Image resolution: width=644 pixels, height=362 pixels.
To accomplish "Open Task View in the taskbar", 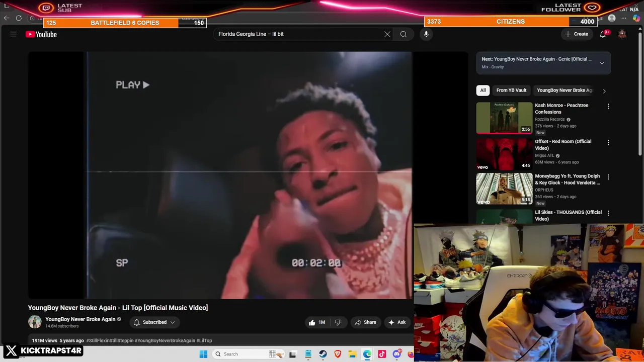I will pos(293,354).
